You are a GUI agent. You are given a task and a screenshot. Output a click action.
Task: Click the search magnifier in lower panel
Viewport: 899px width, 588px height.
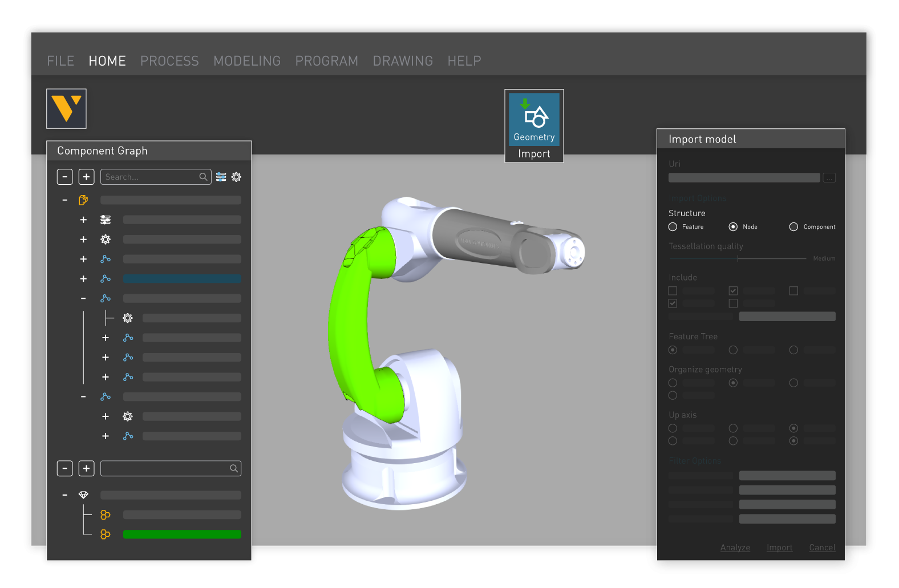click(234, 468)
